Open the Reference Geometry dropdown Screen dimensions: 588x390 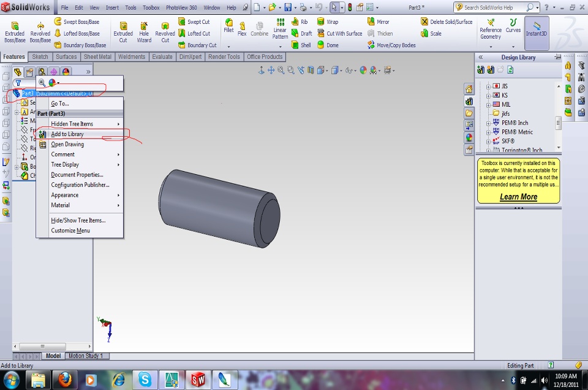pyautogui.click(x=490, y=47)
